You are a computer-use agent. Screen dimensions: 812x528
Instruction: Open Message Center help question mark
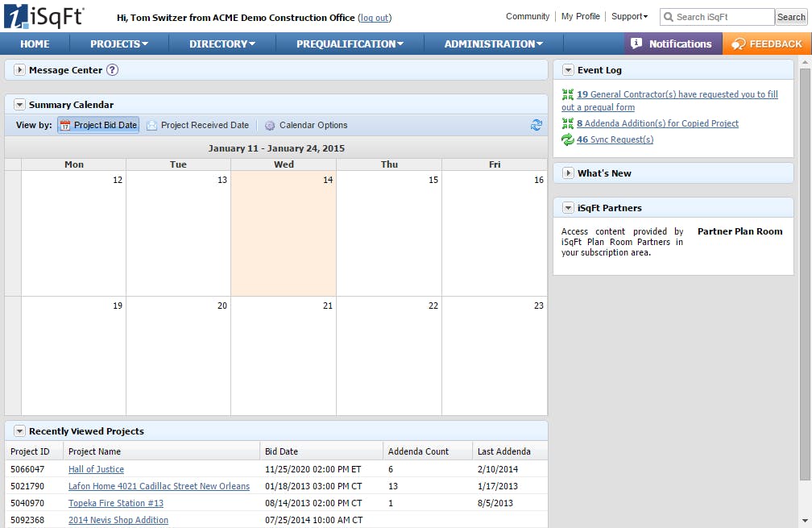112,70
